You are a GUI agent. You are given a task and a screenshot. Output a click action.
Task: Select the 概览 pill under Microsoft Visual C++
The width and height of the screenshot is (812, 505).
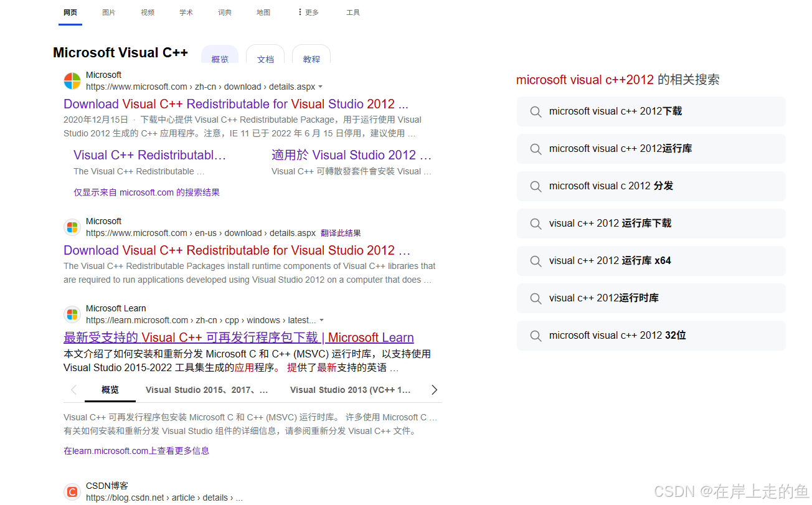pos(220,55)
